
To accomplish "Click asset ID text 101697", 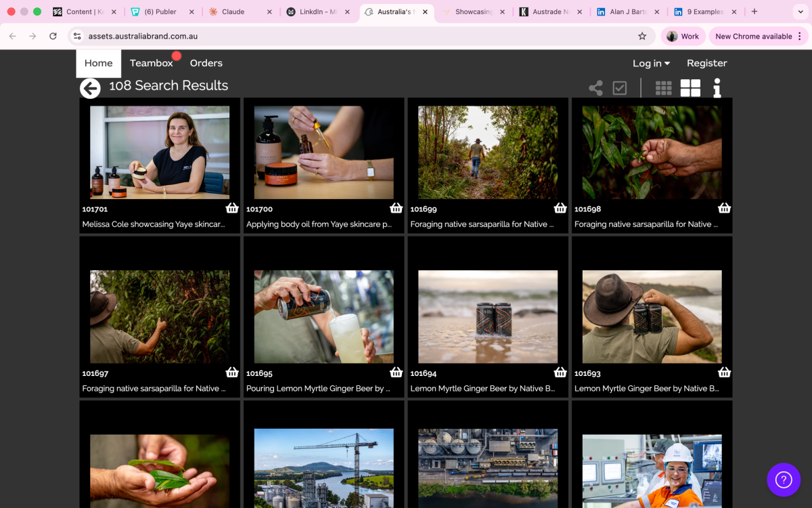I will [95, 373].
